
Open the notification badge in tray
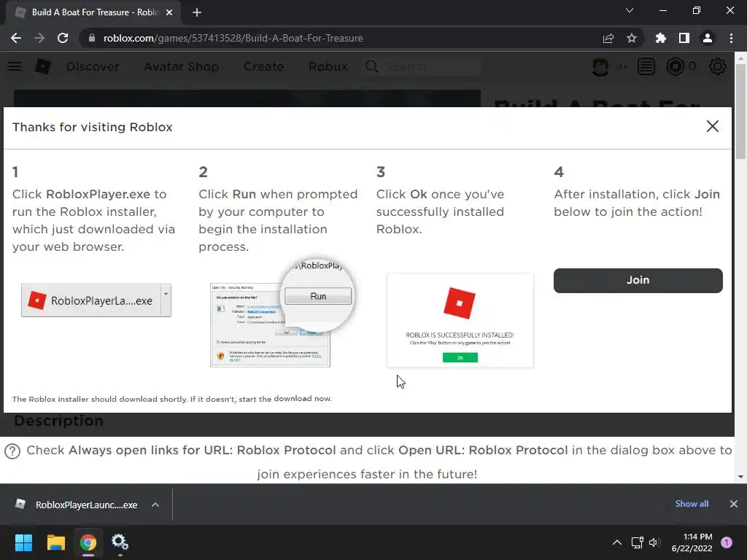pos(727,542)
